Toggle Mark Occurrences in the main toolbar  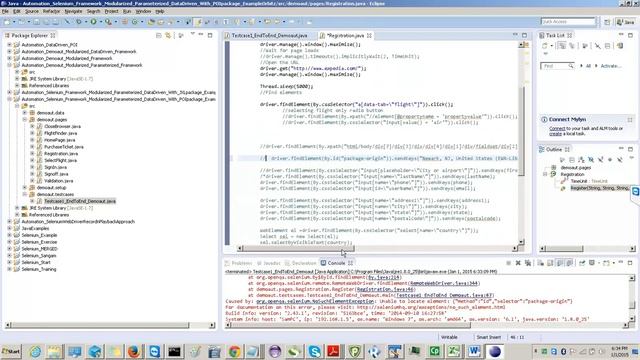click(199, 22)
